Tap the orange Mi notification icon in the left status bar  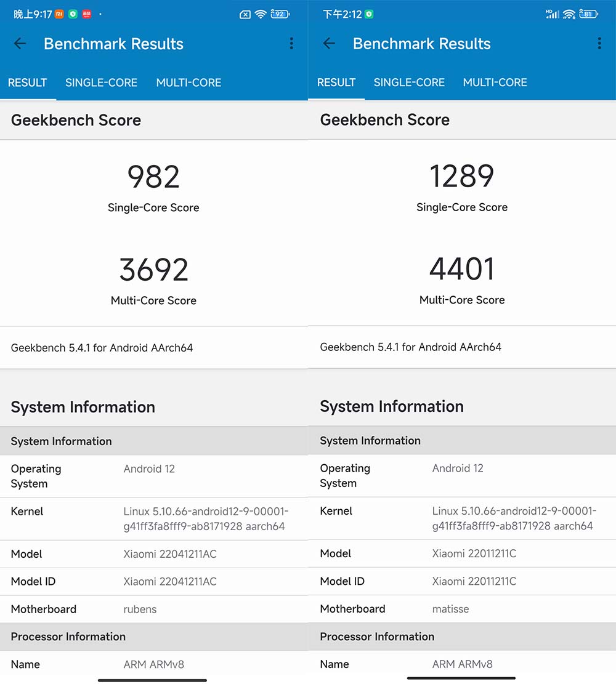(59, 14)
